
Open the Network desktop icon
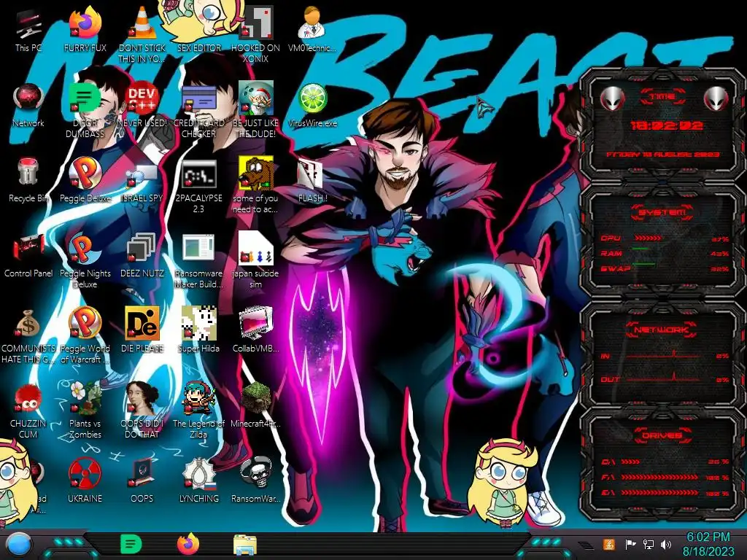[x=28, y=105]
